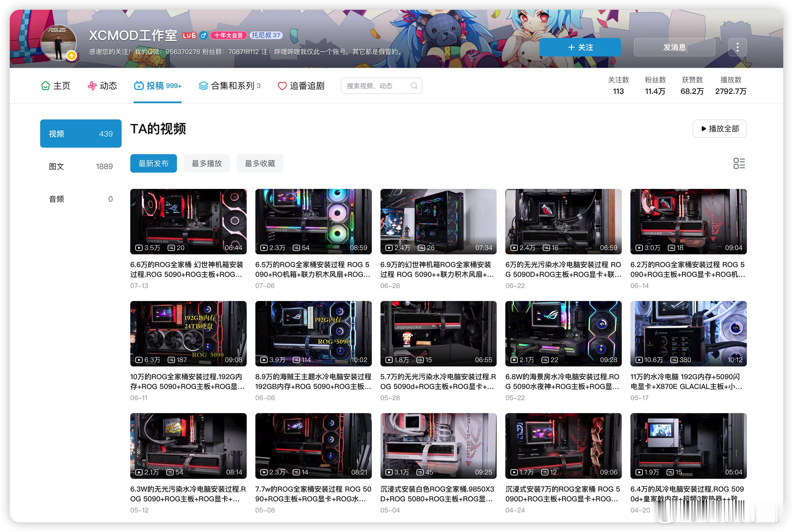Click the 托尼叔 fan medal badge

click(x=266, y=35)
